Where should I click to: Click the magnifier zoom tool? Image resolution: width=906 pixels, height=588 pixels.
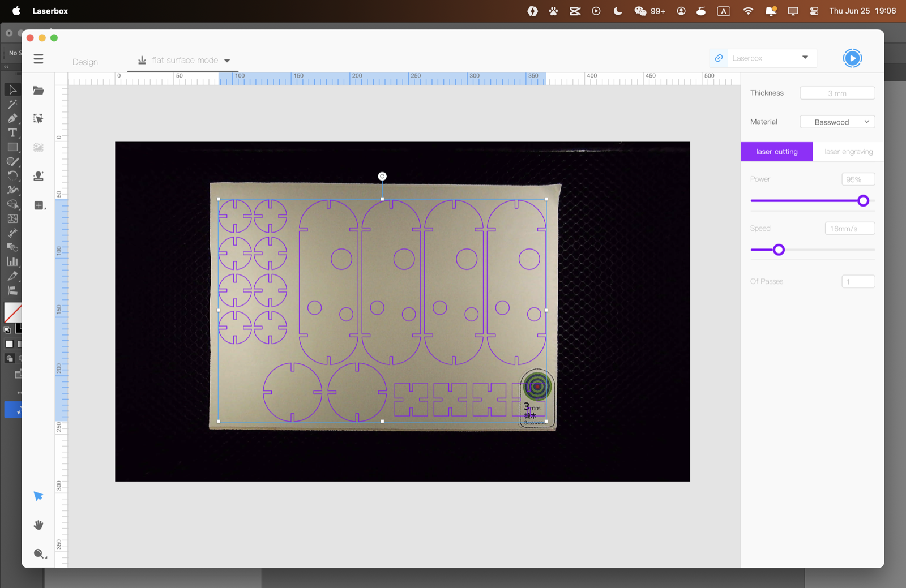pyautogui.click(x=39, y=554)
